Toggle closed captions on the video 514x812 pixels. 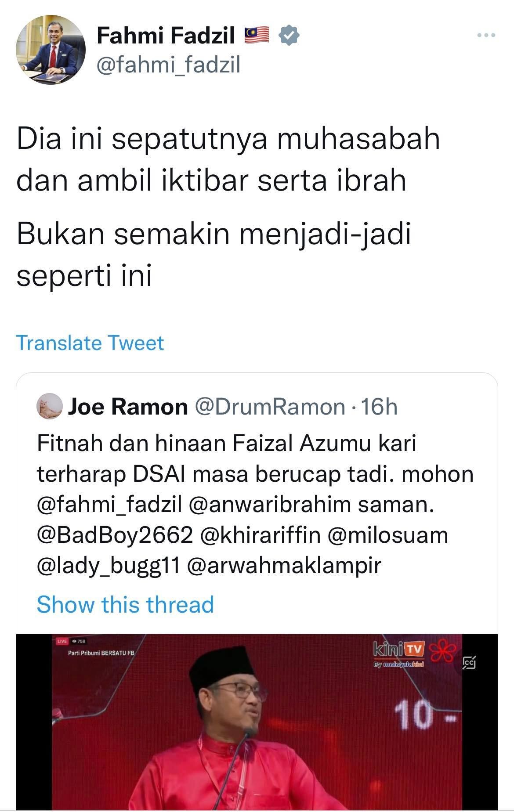click(469, 662)
